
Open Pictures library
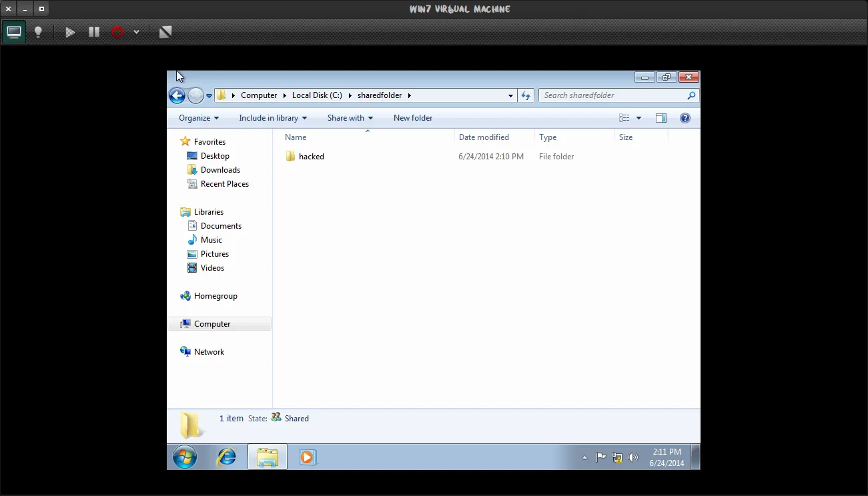(215, 254)
